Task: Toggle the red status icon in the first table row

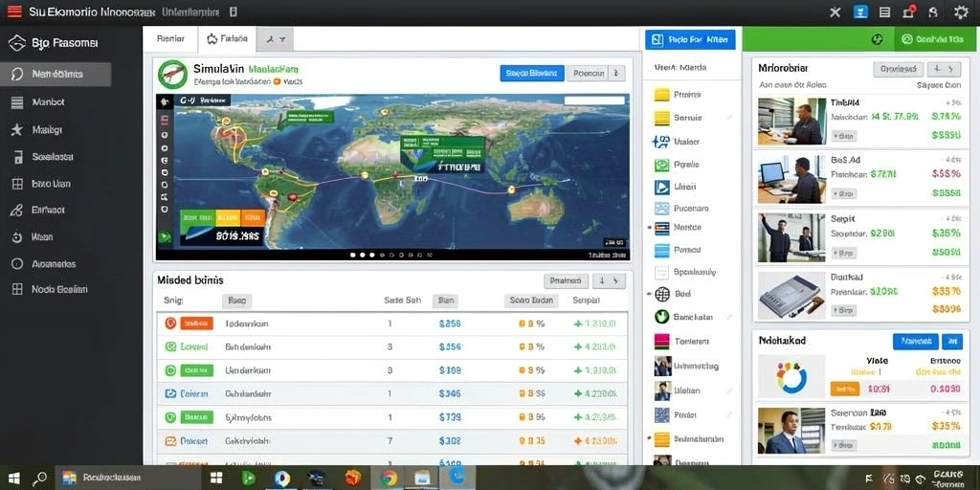Action: point(170,323)
